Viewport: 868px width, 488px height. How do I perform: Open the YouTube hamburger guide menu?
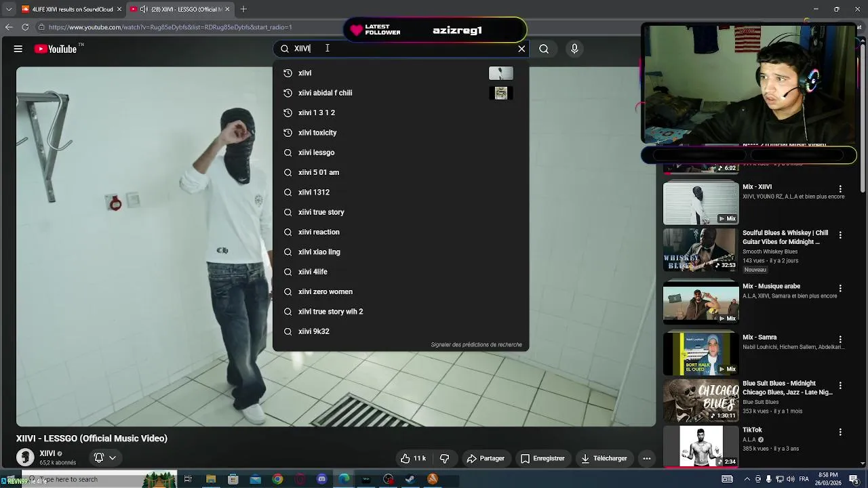point(18,49)
